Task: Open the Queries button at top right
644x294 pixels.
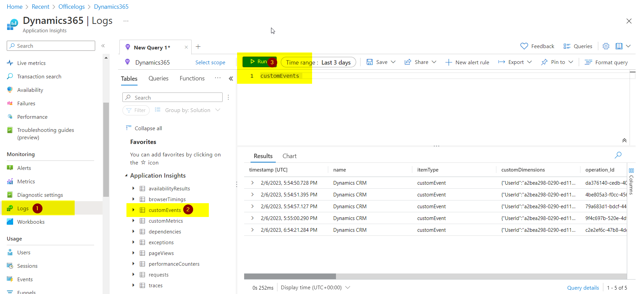Action: (x=578, y=46)
